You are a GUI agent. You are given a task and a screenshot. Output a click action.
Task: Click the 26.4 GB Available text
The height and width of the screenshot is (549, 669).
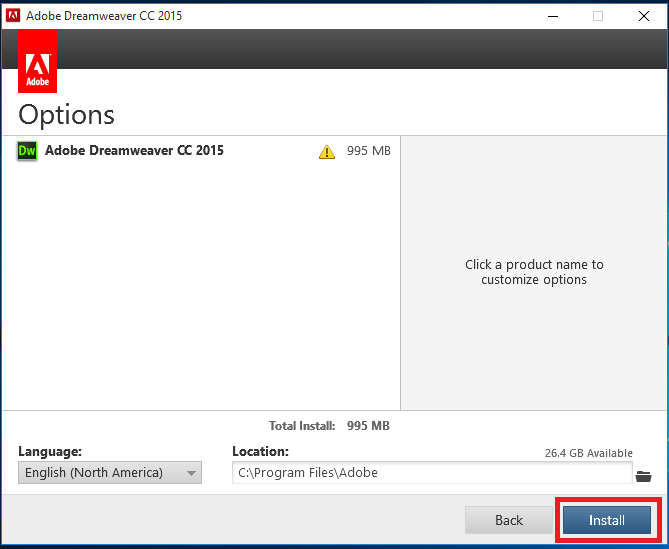588,453
